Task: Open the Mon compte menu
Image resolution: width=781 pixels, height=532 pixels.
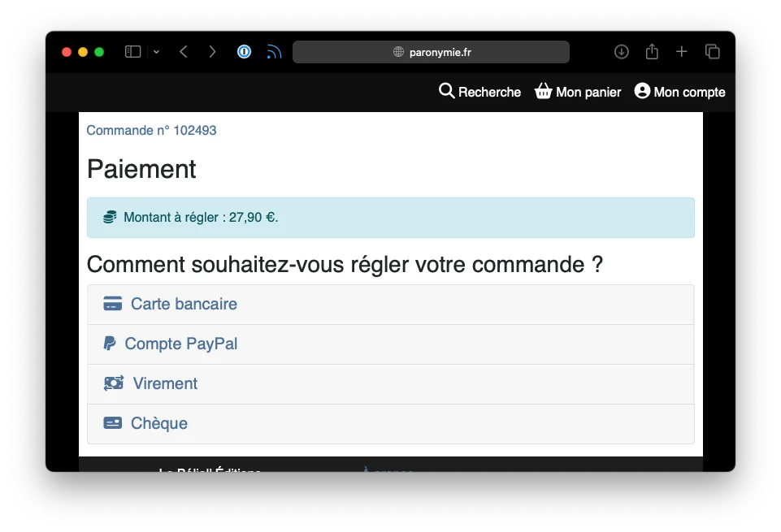Action: (x=679, y=92)
